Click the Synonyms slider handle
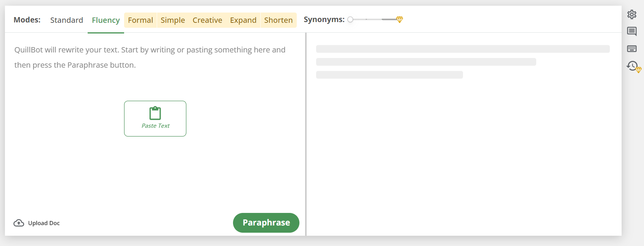644x246 pixels. [x=350, y=19]
